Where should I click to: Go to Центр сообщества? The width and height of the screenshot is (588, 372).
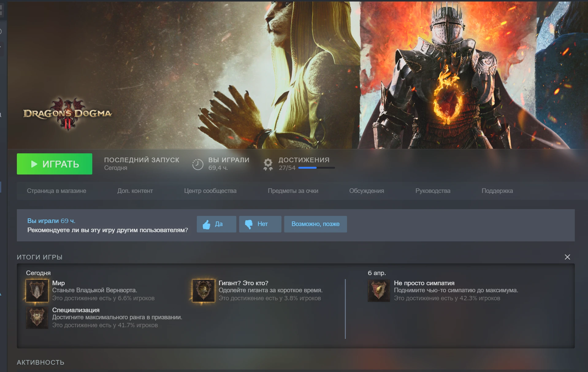(210, 191)
